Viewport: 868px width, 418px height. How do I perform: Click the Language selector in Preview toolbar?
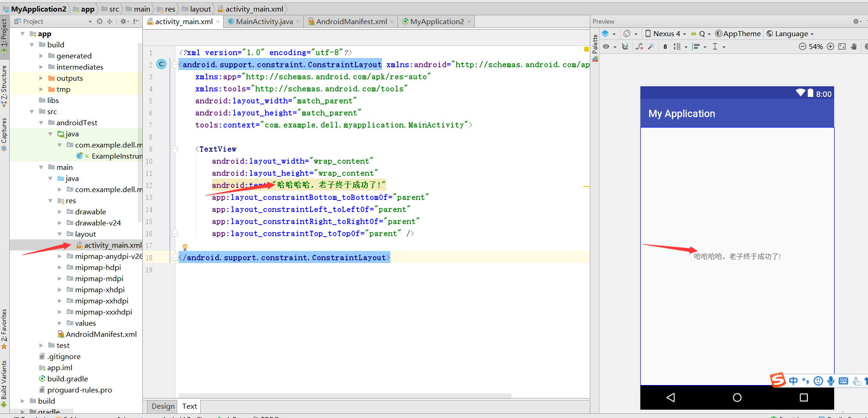coord(790,33)
